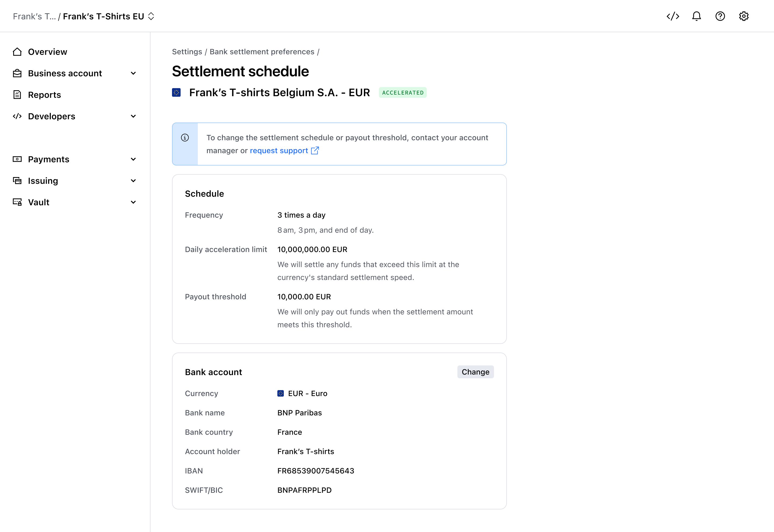
Task: Click the Frank's T... parent account breadcrumb
Action: pyautogui.click(x=34, y=16)
